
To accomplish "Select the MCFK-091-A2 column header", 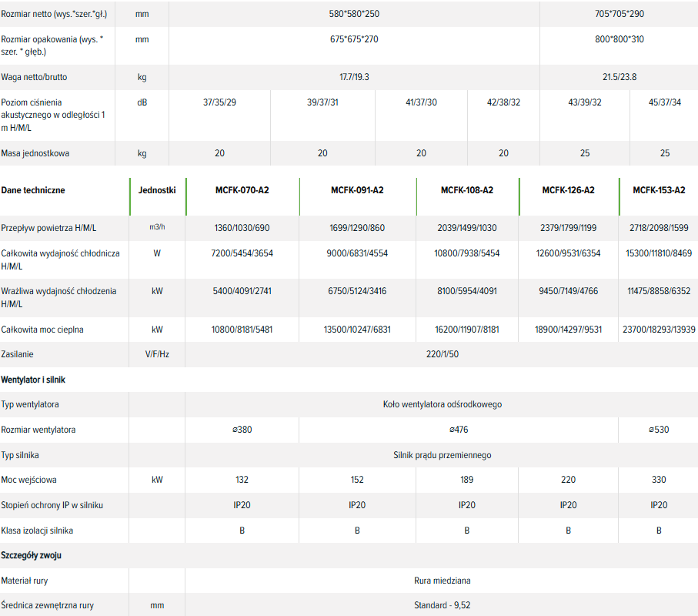I will (357, 190).
